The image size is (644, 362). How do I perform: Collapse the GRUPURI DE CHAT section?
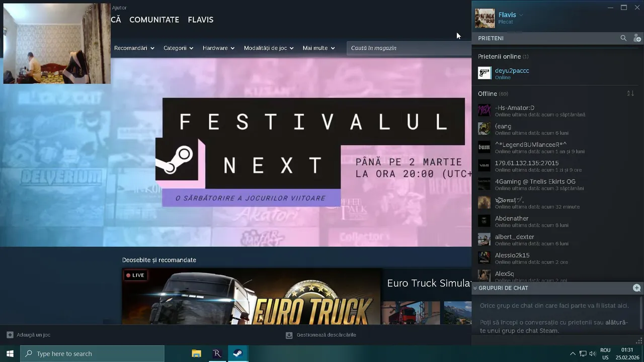(475, 288)
